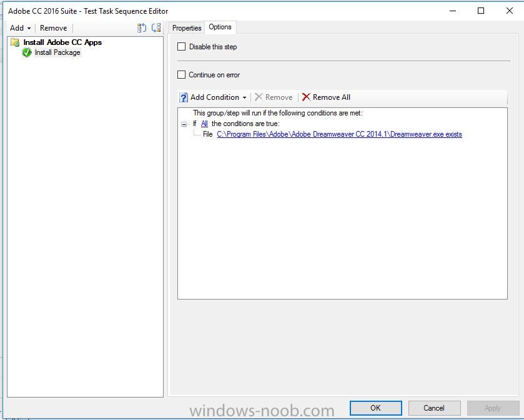
Task: Open the Add dropdown menu
Action: tap(20, 28)
